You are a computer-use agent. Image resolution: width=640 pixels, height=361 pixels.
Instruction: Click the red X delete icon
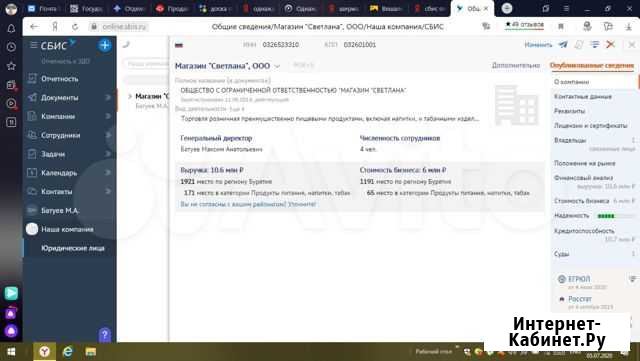611,44
